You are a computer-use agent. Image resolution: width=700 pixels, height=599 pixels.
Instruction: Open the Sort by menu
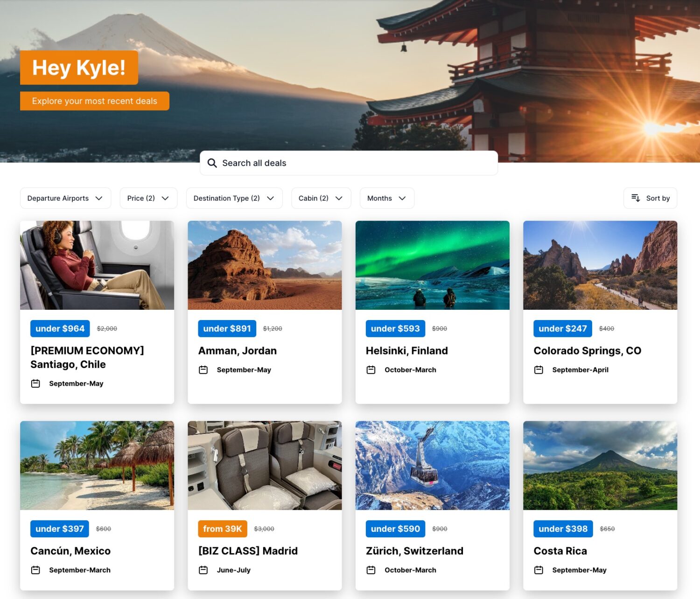pyautogui.click(x=651, y=198)
